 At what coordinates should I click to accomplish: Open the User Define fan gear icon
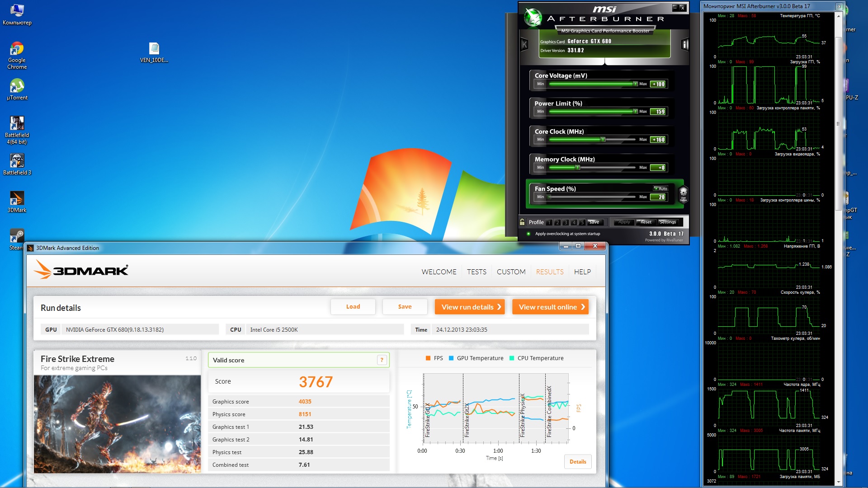click(x=683, y=193)
